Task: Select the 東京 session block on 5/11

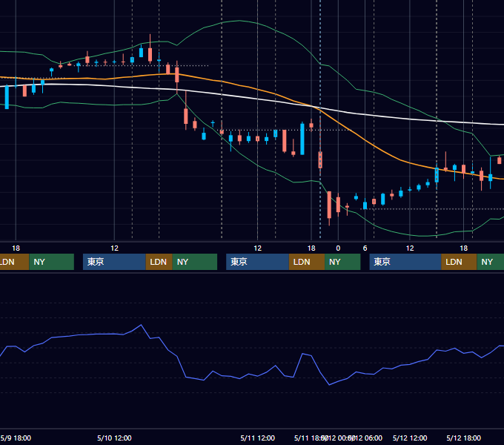Action: (x=257, y=262)
